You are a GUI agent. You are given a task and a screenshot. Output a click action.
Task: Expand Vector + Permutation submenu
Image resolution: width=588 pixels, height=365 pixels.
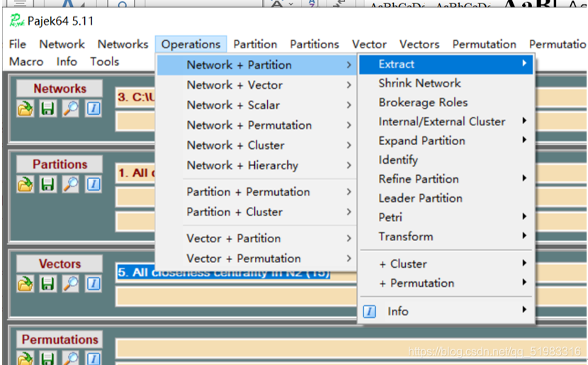click(257, 259)
